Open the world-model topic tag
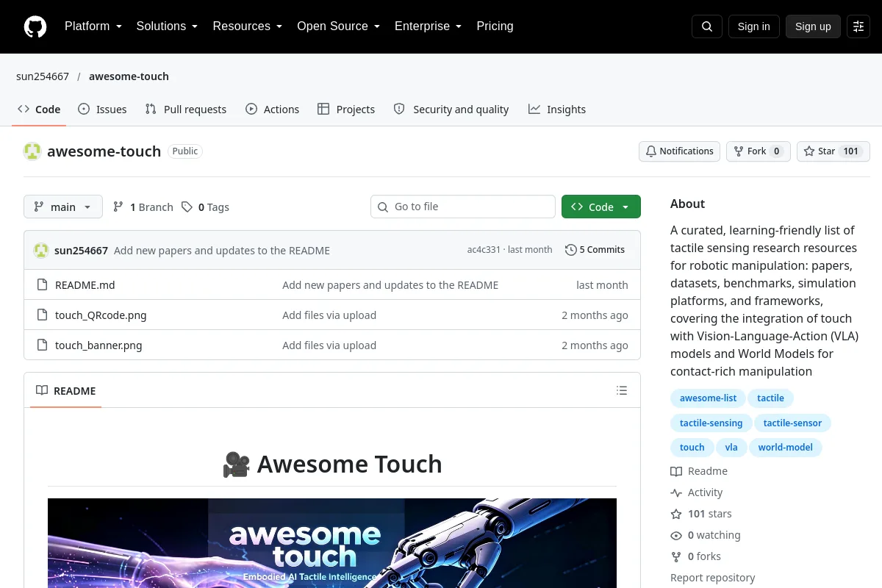Screen dimensions: 882x588 click(786, 448)
